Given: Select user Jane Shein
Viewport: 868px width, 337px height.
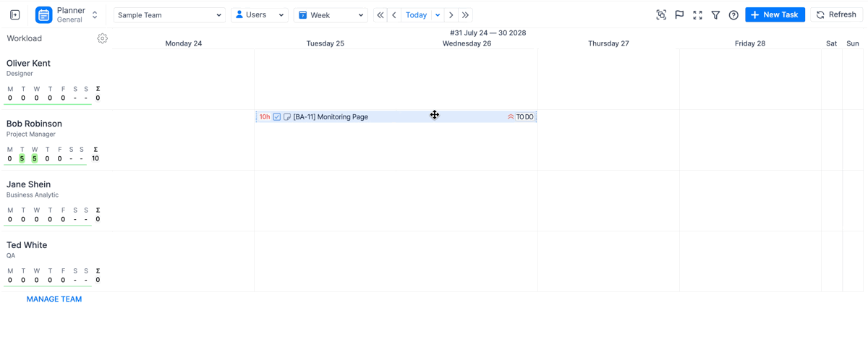Looking at the screenshot, I should [x=28, y=184].
